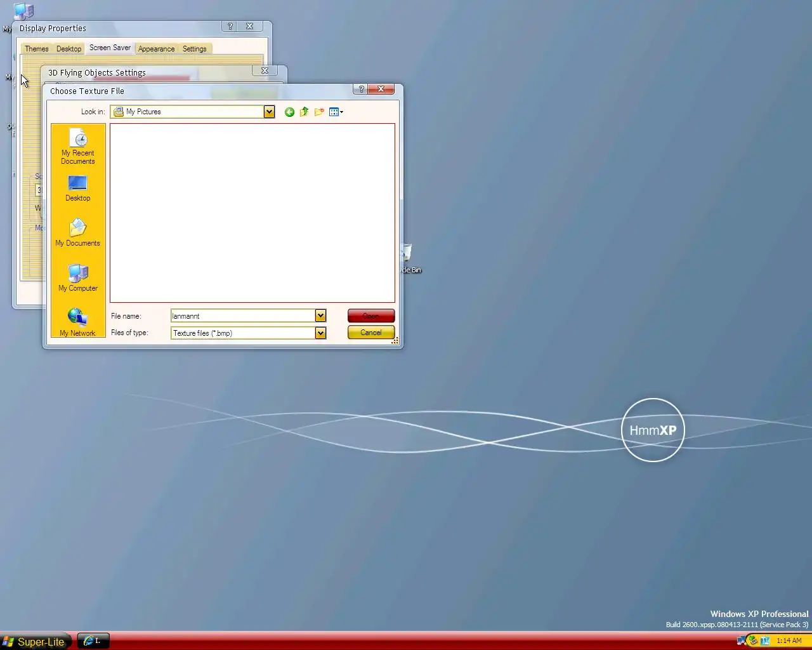
Task: Click the Internet Explorer taskbar button
Action: pyautogui.click(x=93, y=641)
